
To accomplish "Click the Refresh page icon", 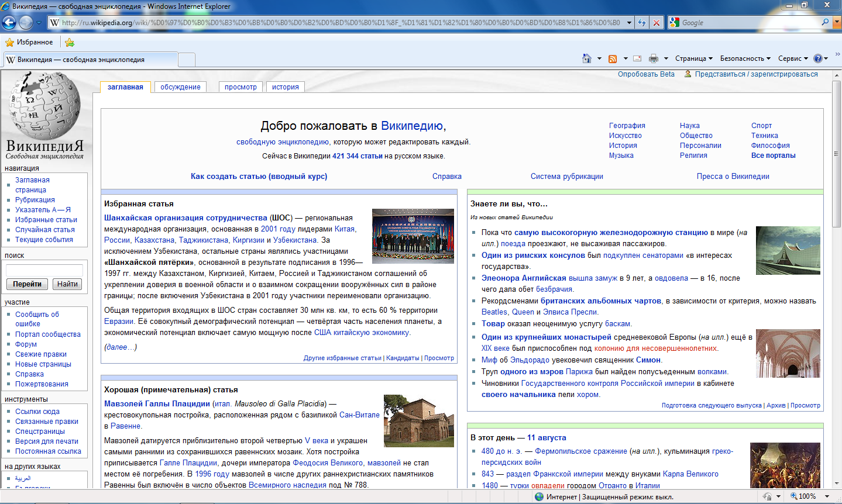I will tap(642, 23).
